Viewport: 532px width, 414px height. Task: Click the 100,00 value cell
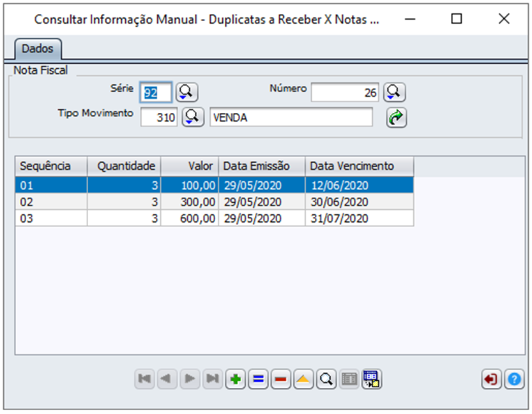tap(190, 186)
